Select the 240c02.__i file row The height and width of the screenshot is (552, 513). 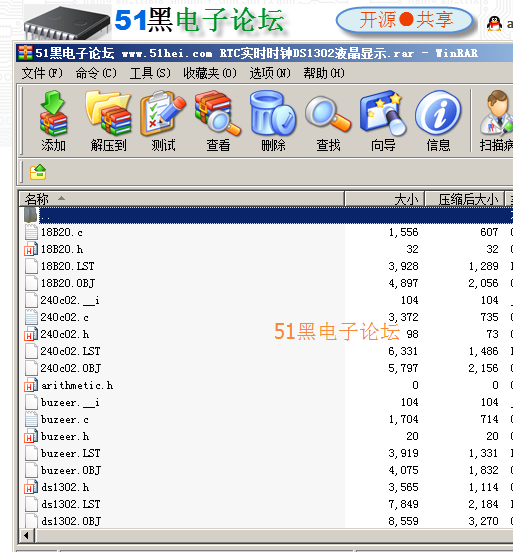click(267, 300)
